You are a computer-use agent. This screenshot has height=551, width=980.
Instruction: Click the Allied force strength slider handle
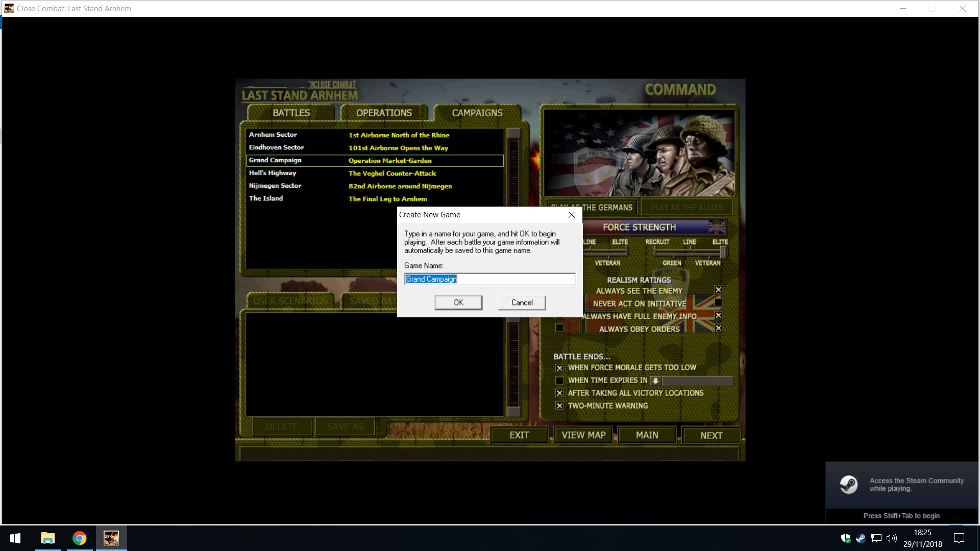(x=723, y=252)
